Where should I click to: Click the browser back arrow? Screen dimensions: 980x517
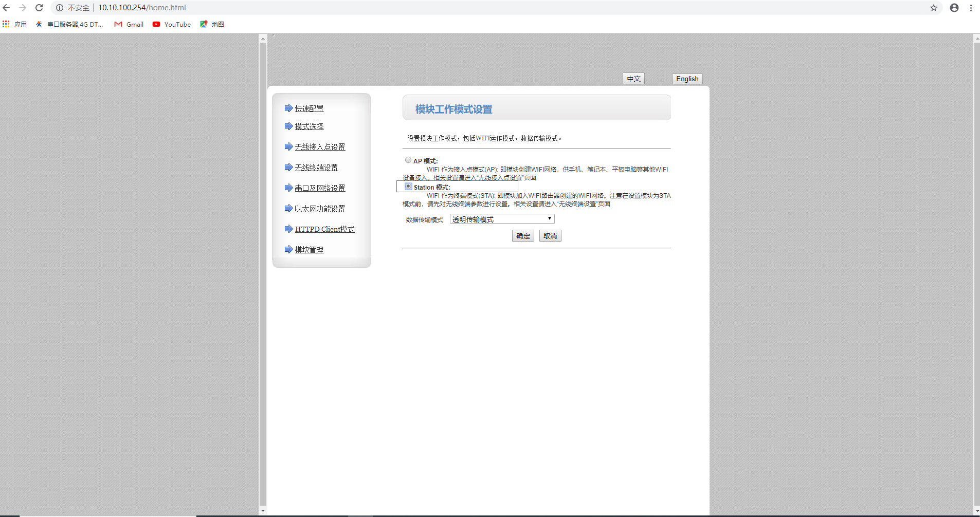coord(7,8)
